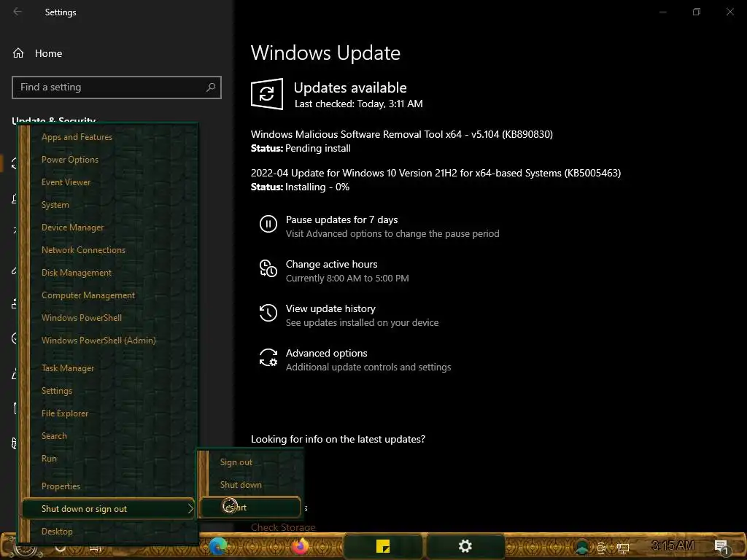Minimize the Settings window
747x560 pixels.
662,12
